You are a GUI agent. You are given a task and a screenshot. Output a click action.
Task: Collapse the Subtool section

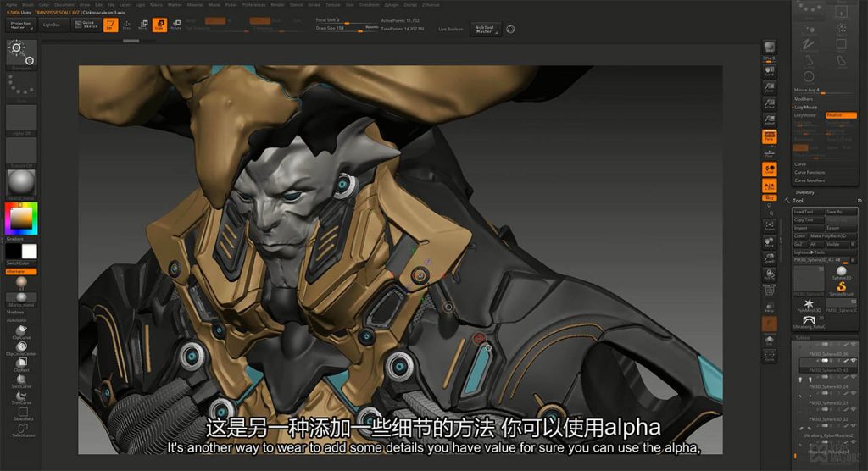pyautogui.click(x=803, y=337)
